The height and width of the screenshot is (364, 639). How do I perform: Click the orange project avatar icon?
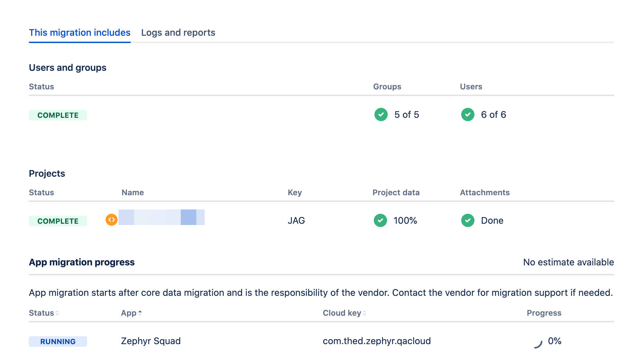click(x=112, y=219)
